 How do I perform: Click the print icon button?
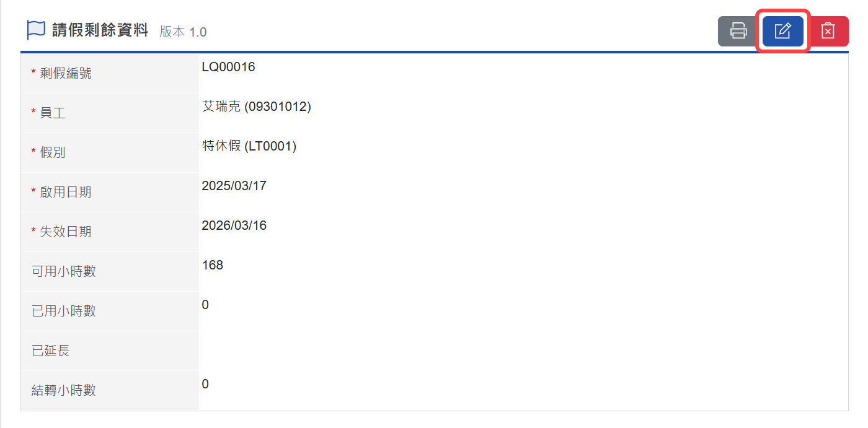[x=738, y=31]
